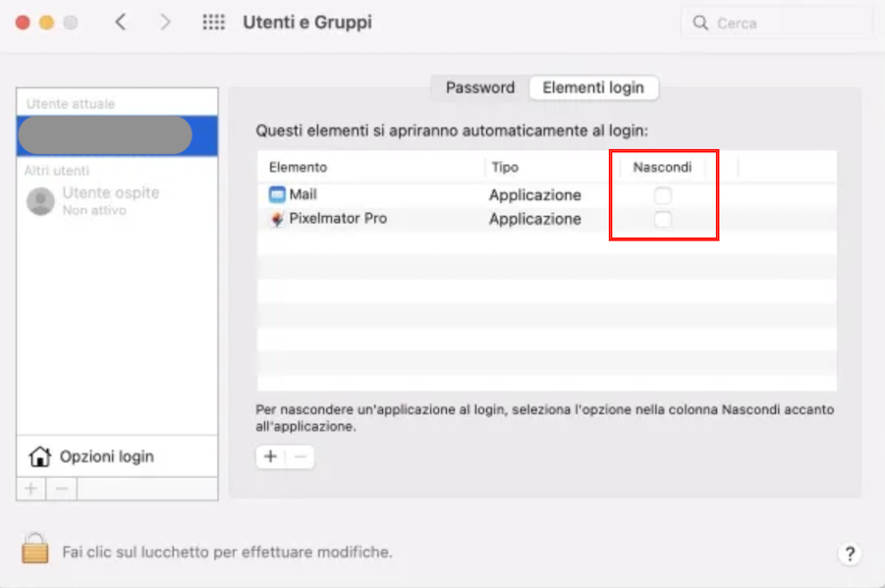
Task: Click the back navigation arrow
Action: pyautogui.click(x=120, y=21)
